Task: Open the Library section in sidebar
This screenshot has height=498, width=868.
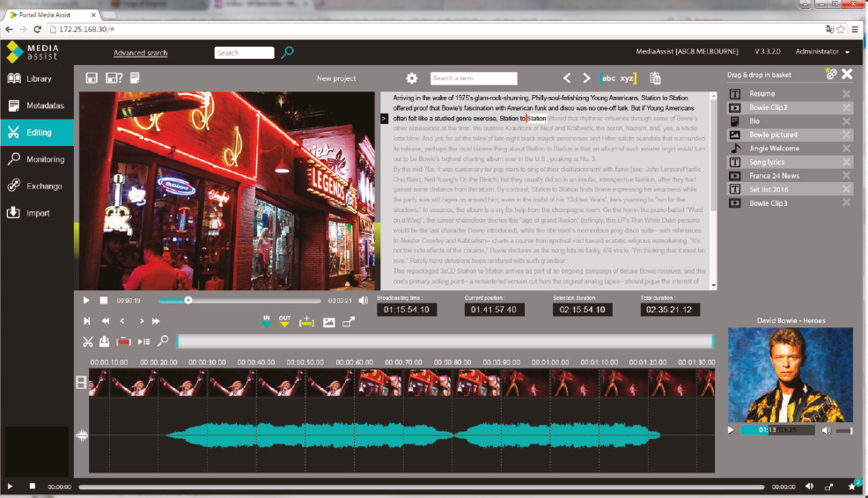Action: coord(38,78)
